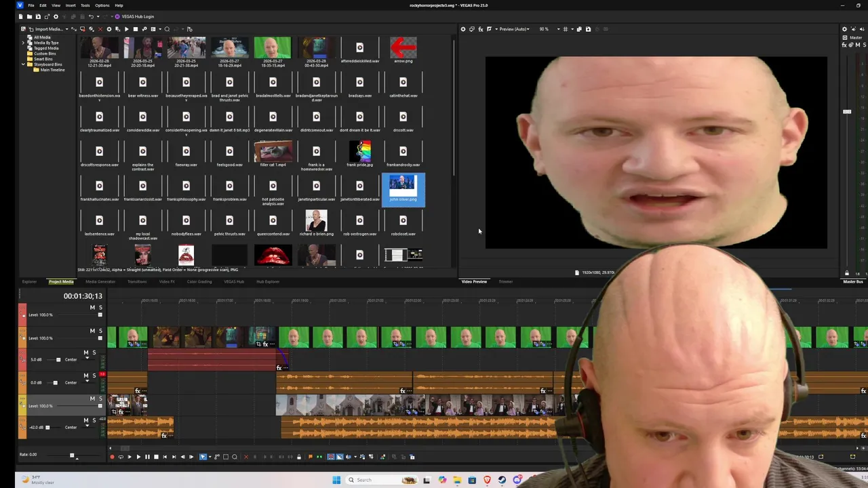Open the Preview (Auto) quality dropdown

[x=514, y=29]
